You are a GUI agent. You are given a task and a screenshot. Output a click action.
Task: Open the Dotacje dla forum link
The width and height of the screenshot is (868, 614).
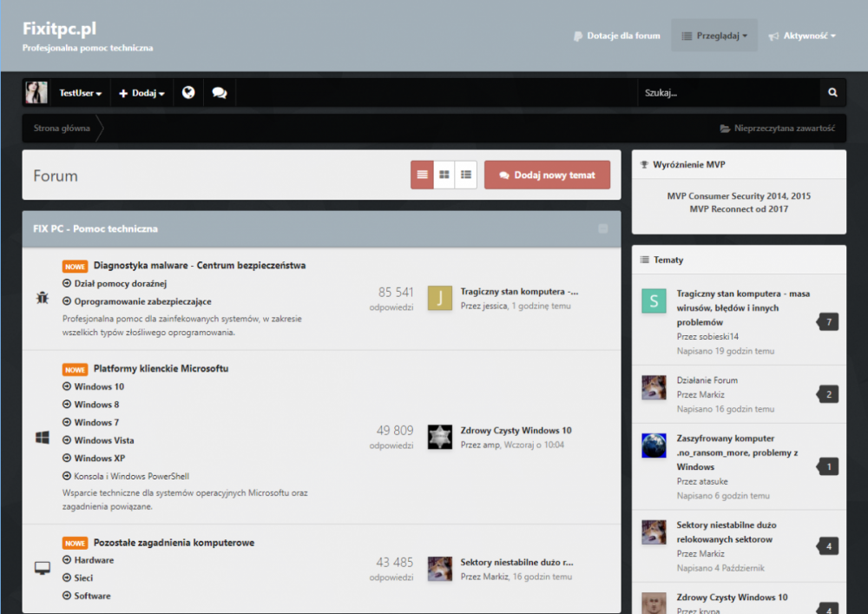click(x=616, y=36)
